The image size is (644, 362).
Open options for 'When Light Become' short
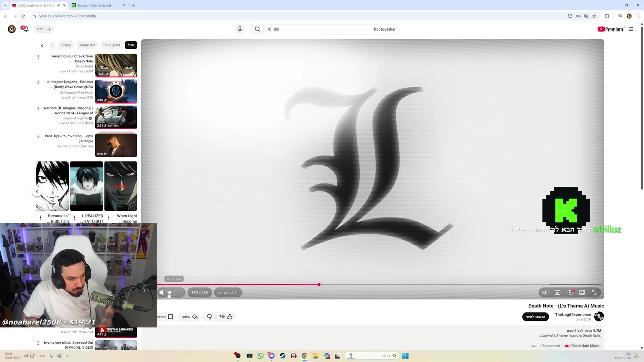(x=109, y=218)
